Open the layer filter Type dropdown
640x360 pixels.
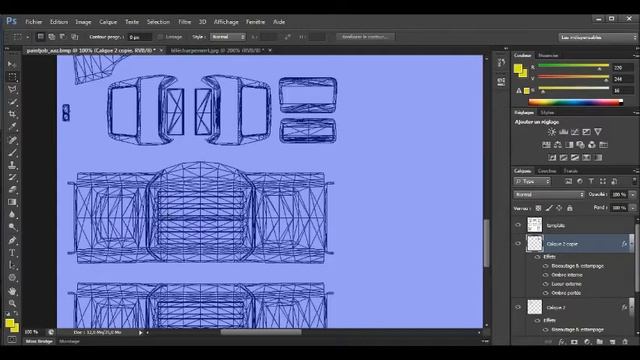click(x=532, y=181)
